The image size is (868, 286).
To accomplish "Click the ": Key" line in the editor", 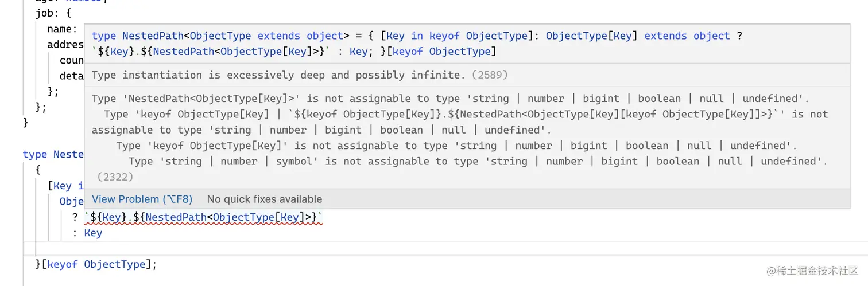I will [88, 233].
